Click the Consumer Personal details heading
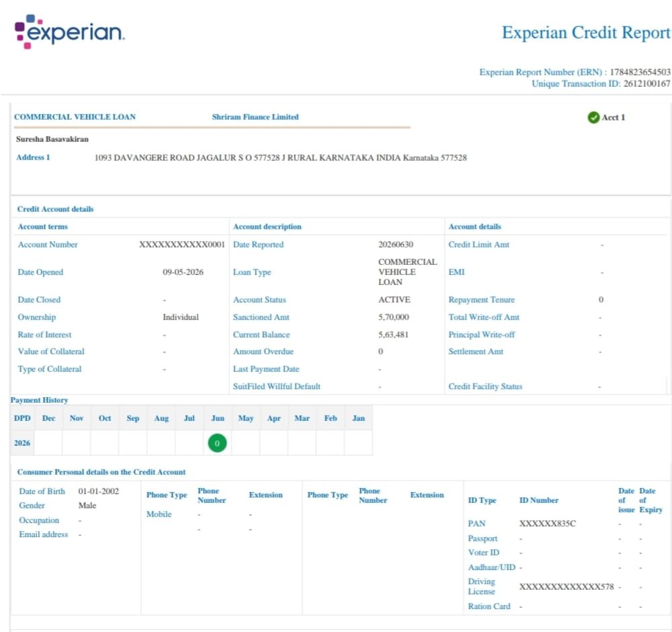This screenshot has width=672, height=632. pos(101,471)
